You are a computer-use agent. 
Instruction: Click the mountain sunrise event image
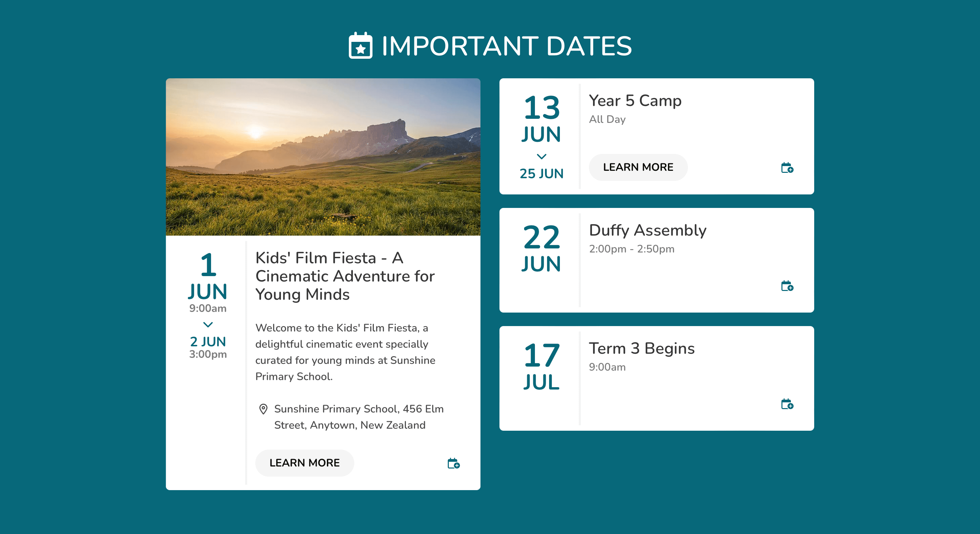point(324,157)
